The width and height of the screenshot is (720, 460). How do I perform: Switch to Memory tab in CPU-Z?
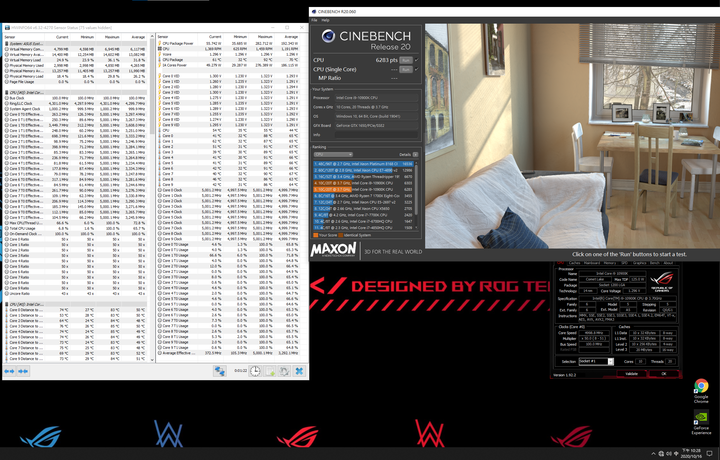click(x=610, y=263)
